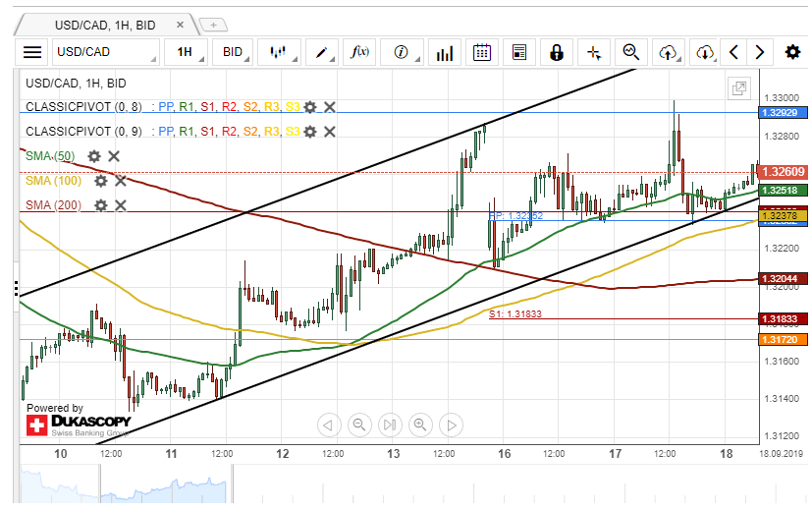Image resolution: width=812 pixels, height=510 pixels.
Task: Click the SMA (200) label
Action: click(54, 205)
